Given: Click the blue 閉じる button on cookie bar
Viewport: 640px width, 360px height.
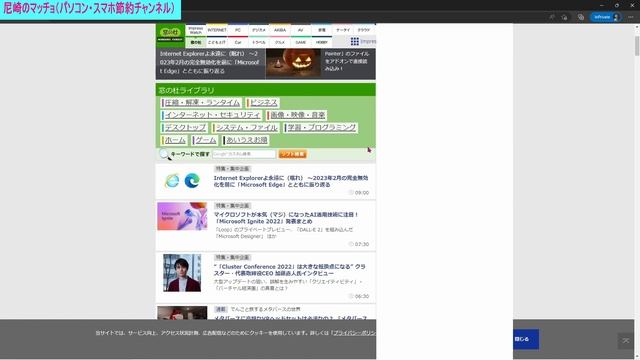Looking at the screenshot, I should pyautogui.click(x=526, y=339).
